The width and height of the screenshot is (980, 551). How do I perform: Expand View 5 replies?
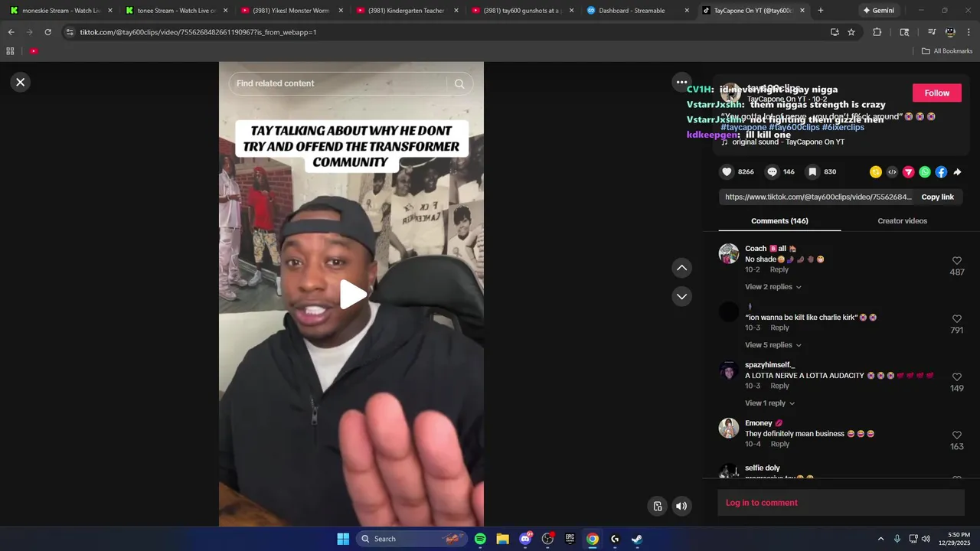(x=773, y=345)
